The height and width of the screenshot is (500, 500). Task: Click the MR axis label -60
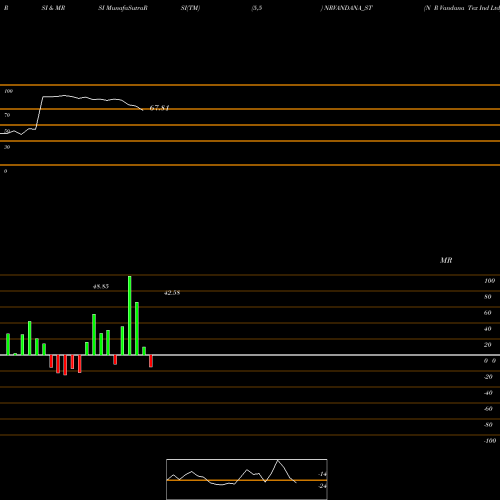tap(488, 409)
